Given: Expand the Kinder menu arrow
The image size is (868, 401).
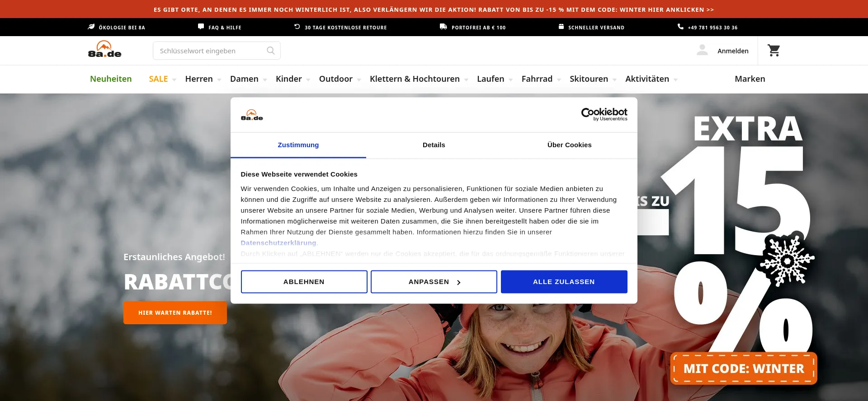Looking at the screenshot, I should pos(308,80).
